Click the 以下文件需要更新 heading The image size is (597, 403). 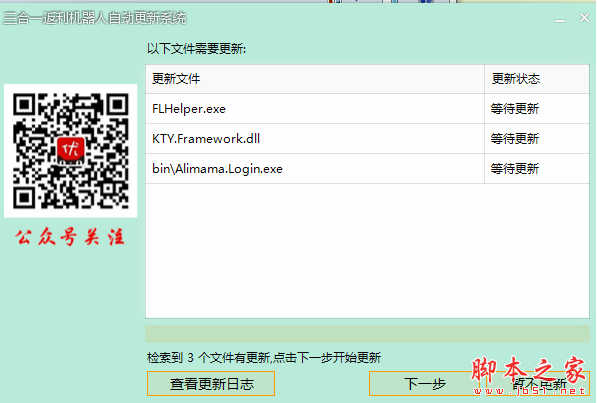point(197,49)
